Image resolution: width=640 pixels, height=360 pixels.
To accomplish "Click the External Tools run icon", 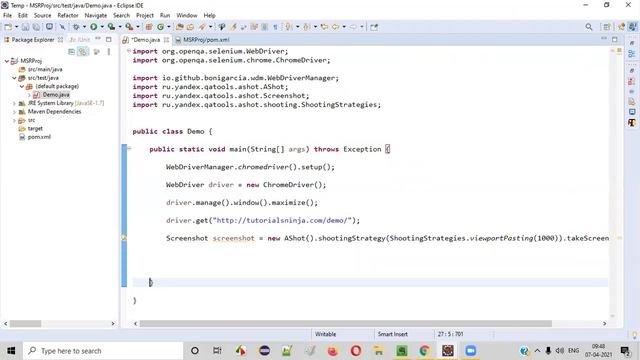I will (x=129, y=27).
